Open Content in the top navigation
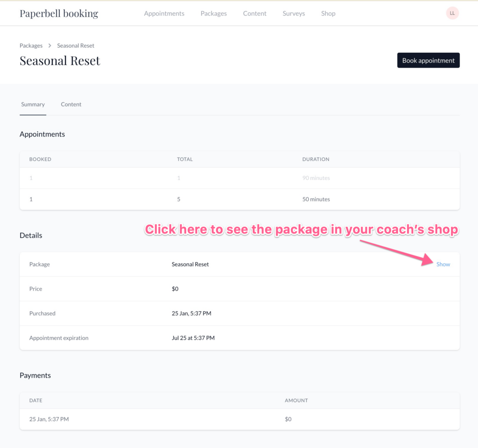The height and width of the screenshot is (448, 478). [x=254, y=14]
